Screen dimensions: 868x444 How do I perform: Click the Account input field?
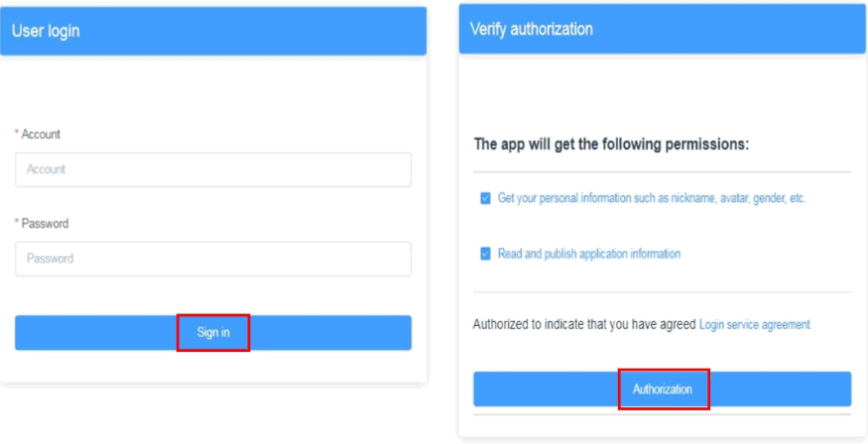point(213,169)
